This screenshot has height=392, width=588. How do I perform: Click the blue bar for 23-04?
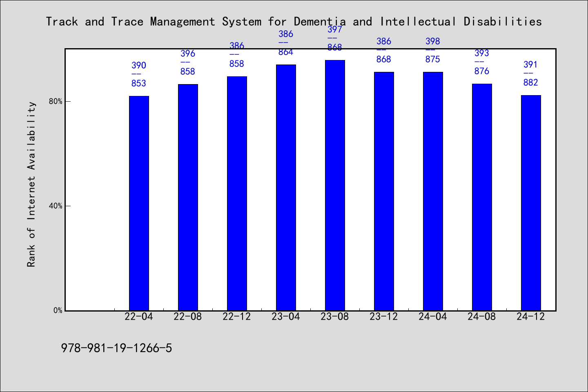[286, 187]
